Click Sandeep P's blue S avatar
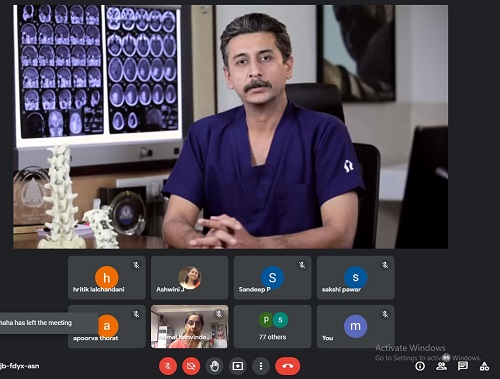Viewport: 500px width, 379px height. tap(272, 277)
